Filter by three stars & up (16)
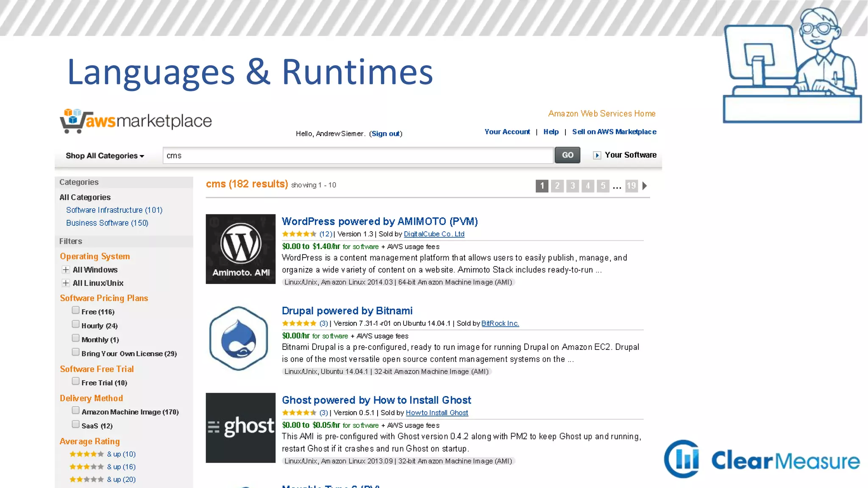The width and height of the screenshot is (868, 488). [x=103, y=467]
